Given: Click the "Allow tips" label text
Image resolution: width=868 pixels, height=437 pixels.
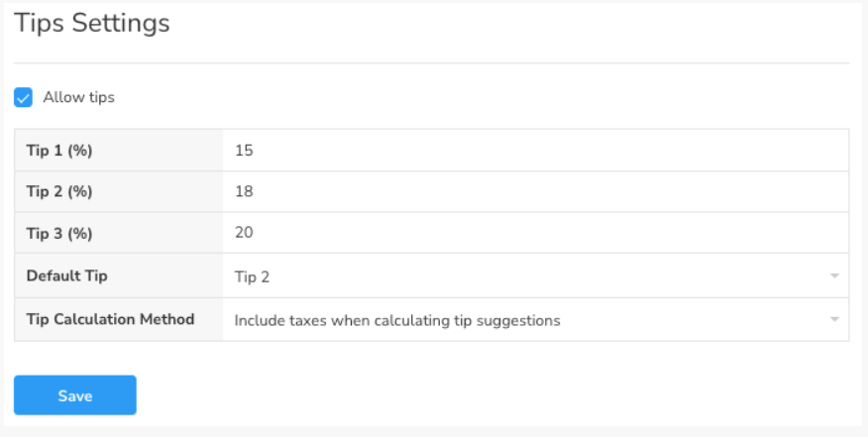Looking at the screenshot, I should point(78,98).
